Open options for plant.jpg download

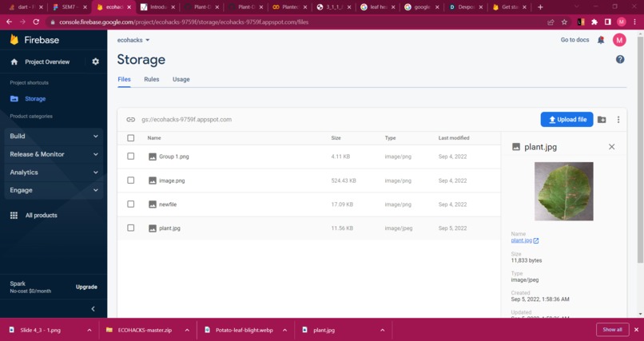click(x=383, y=330)
